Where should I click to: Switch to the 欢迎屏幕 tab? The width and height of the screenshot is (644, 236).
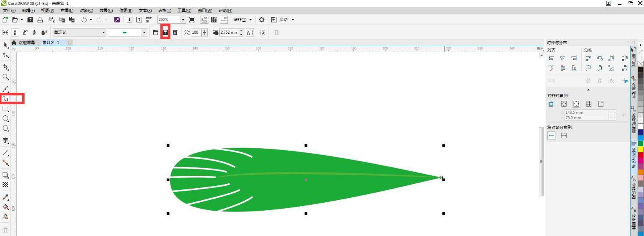point(27,43)
